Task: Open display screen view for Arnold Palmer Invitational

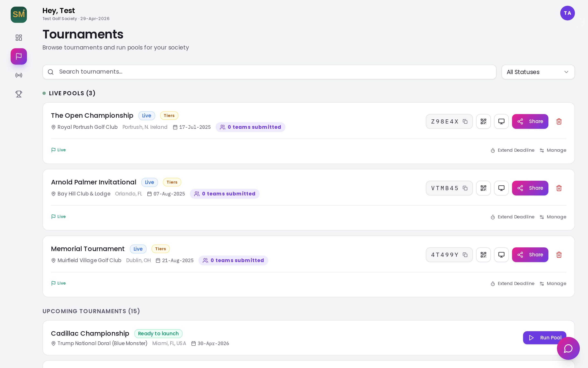Action: click(x=501, y=188)
